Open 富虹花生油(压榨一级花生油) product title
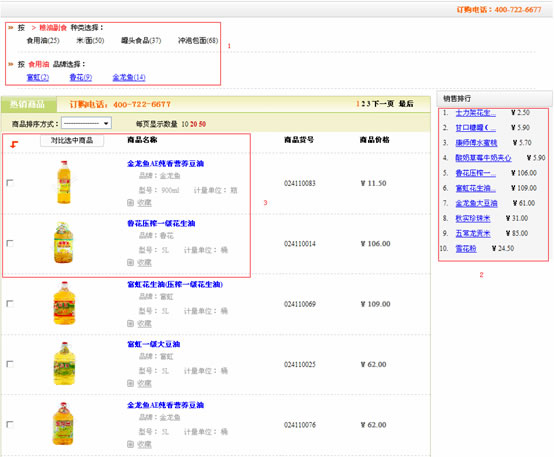 click(x=175, y=284)
